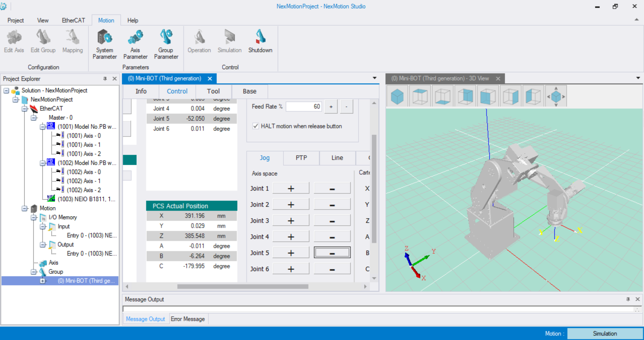Viewport: 644px width, 340px height.
Task: Select the fifth cube view icon
Action: (x=488, y=96)
